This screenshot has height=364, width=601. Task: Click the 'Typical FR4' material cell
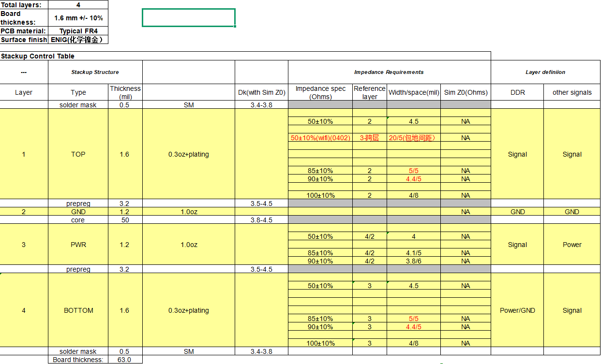tap(78, 31)
